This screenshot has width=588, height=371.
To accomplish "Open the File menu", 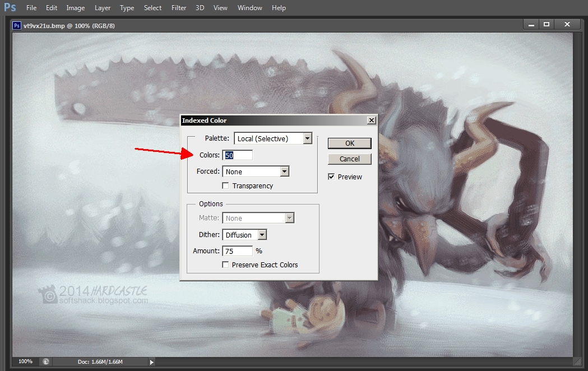I will coord(31,7).
